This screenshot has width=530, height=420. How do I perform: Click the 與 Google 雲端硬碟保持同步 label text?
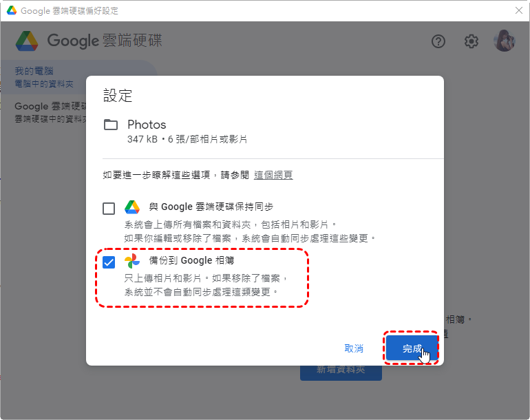(x=211, y=207)
